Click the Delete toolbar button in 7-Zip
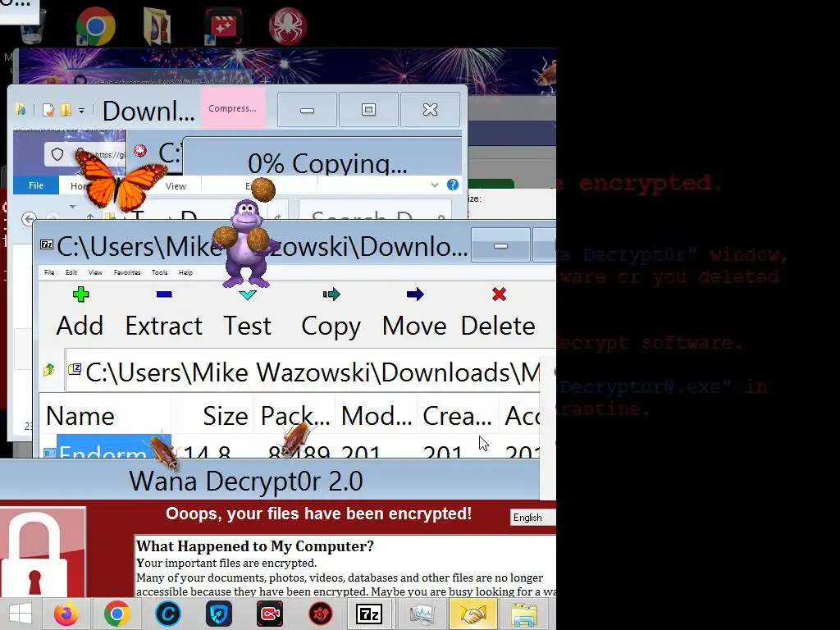840x630 pixels. tap(498, 313)
